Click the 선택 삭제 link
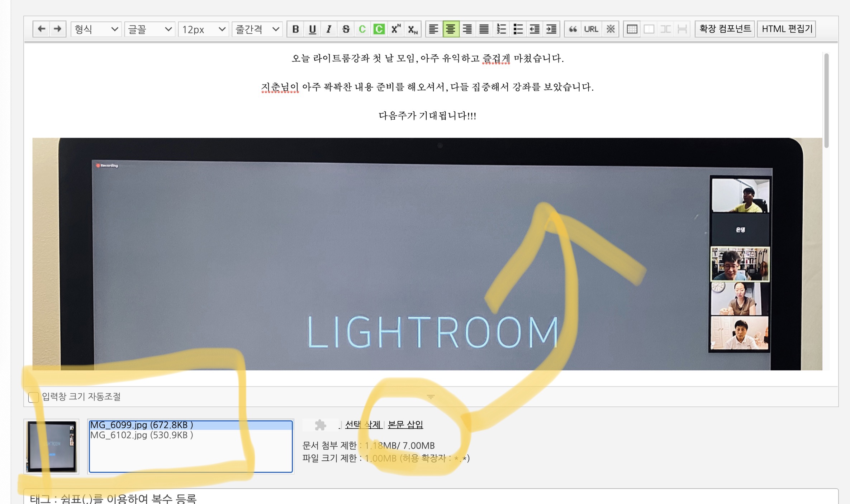 tap(363, 424)
